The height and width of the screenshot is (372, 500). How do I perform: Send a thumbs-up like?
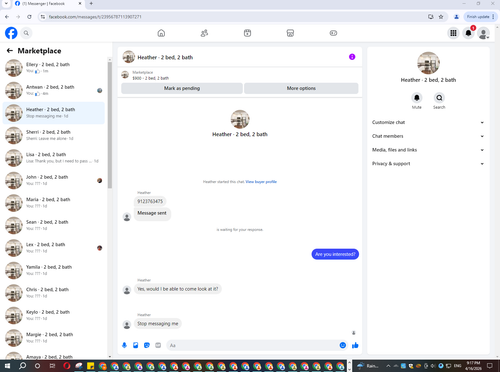(355, 345)
